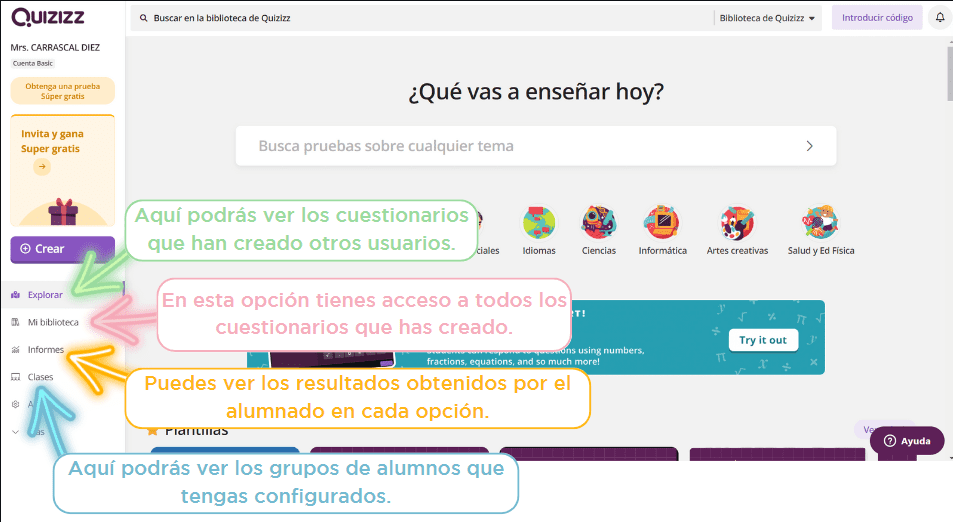Expand the collapsed sidebar chevron item
The image size is (953, 522).
click(x=16, y=432)
